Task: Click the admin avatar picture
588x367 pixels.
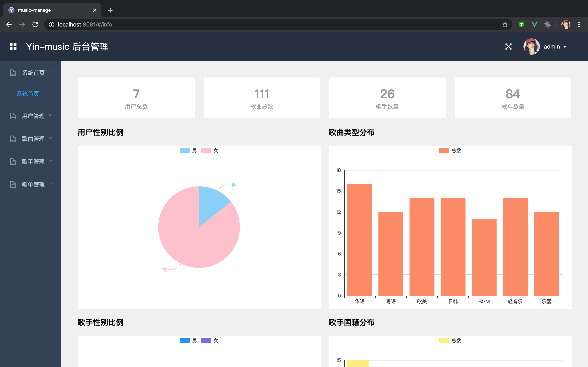Action: tap(531, 46)
